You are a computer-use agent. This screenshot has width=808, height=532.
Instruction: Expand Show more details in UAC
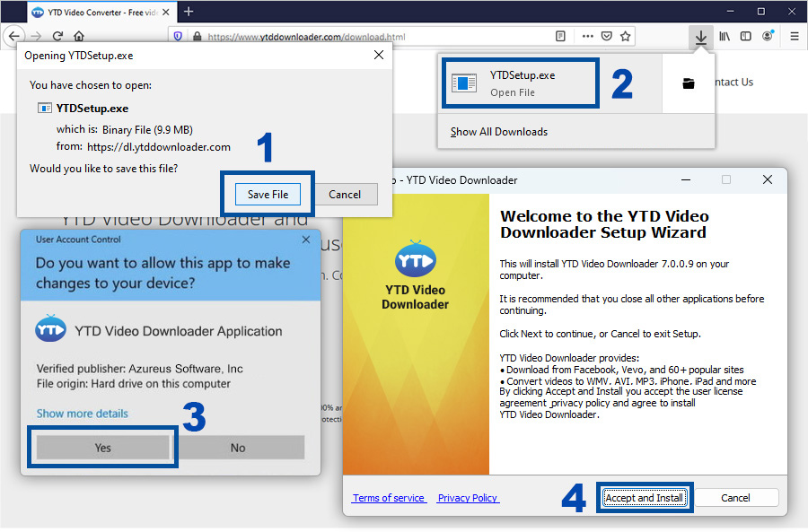click(x=82, y=414)
